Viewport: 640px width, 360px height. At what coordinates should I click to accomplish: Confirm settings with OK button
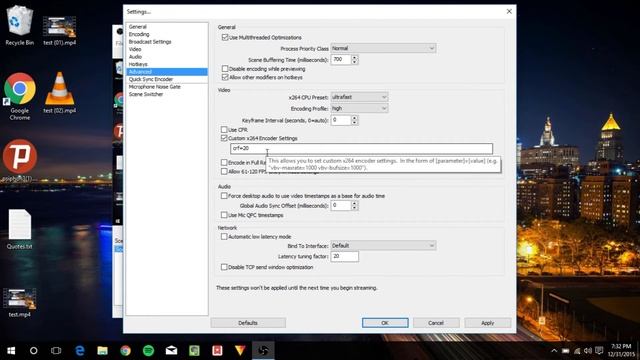pyautogui.click(x=385, y=323)
